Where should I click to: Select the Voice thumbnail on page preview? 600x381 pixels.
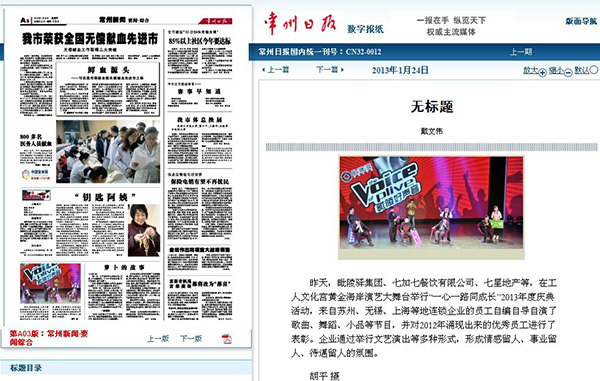pyautogui.click(x=51, y=283)
